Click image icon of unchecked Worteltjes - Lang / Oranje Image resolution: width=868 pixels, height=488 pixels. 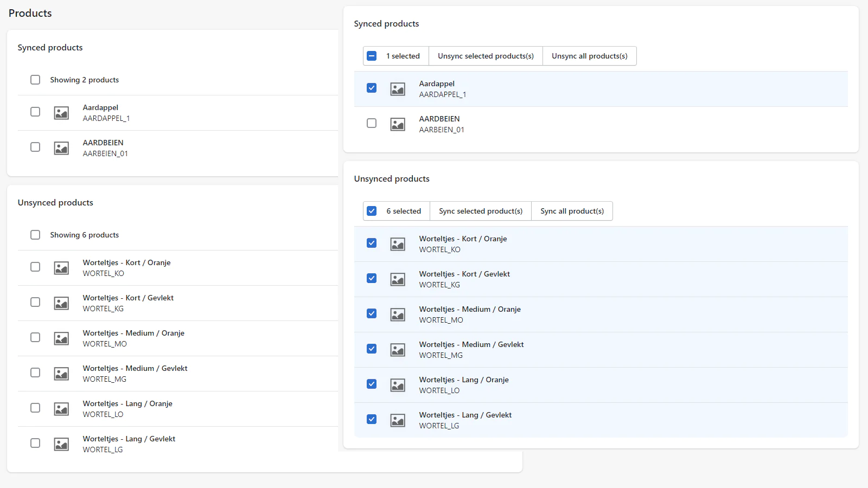tap(61, 409)
